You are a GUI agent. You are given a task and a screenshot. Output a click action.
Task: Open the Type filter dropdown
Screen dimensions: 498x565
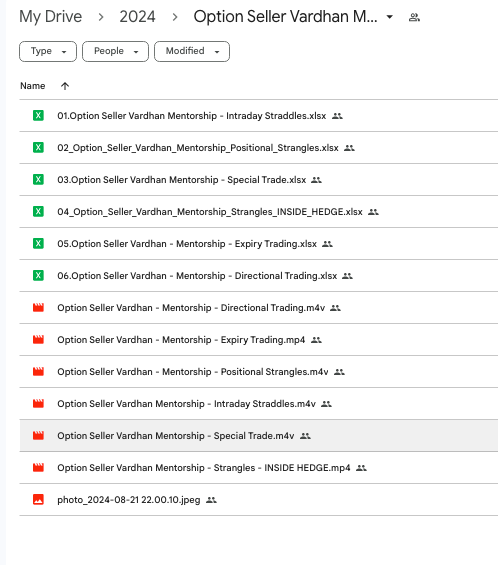pyautogui.click(x=48, y=52)
